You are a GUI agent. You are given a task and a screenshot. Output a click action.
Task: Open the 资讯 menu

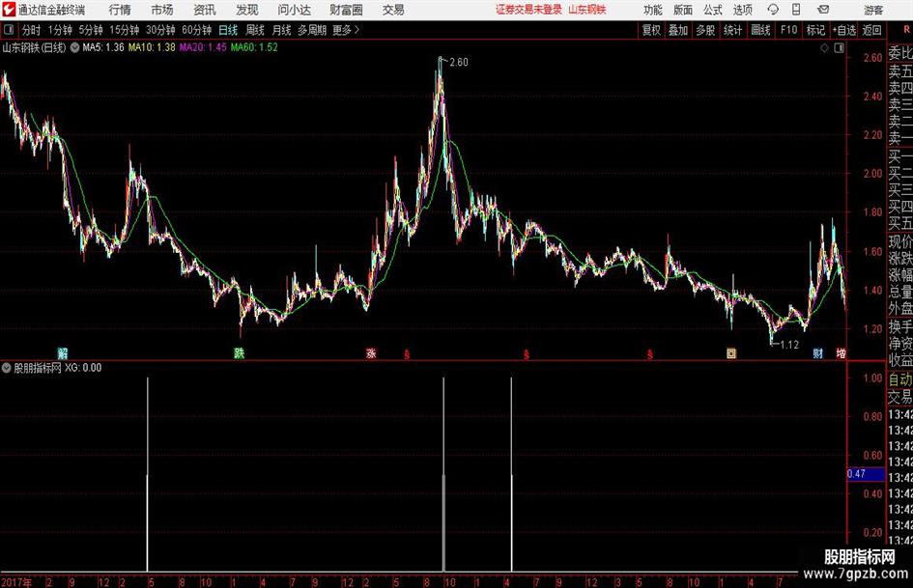pyautogui.click(x=205, y=10)
